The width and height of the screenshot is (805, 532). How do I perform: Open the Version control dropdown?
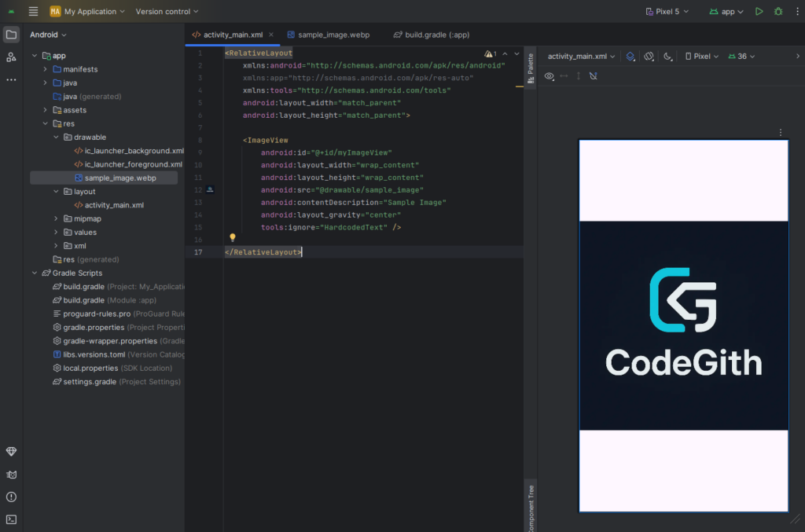point(167,11)
